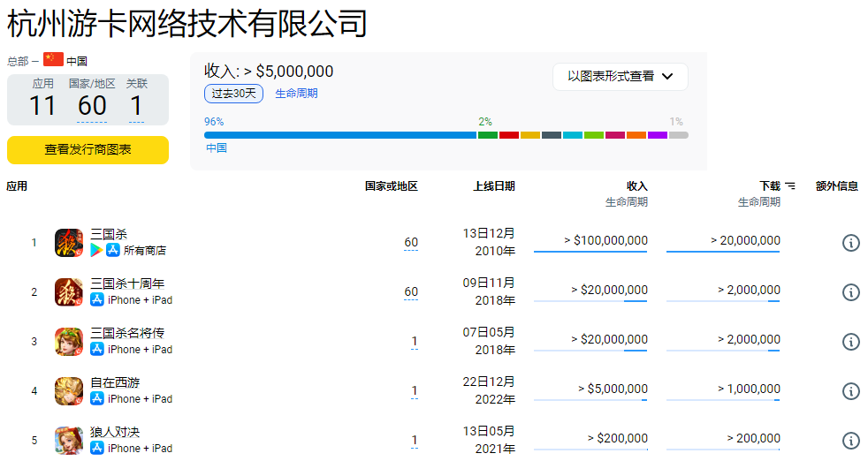Click 生命周期 under 下载 column
Viewport: 868px width, 461px height.
[759, 202]
